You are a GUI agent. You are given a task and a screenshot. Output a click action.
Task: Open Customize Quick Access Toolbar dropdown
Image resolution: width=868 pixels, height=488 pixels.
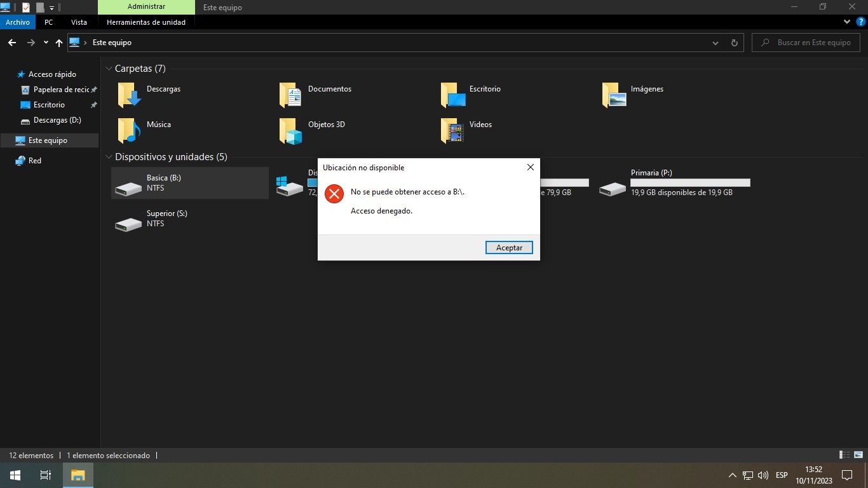pos(51,8)
